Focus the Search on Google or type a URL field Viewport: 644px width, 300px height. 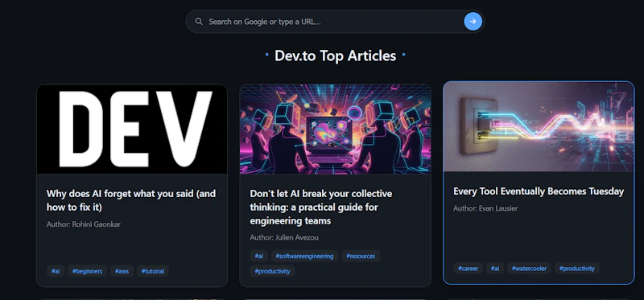(335, 22)
